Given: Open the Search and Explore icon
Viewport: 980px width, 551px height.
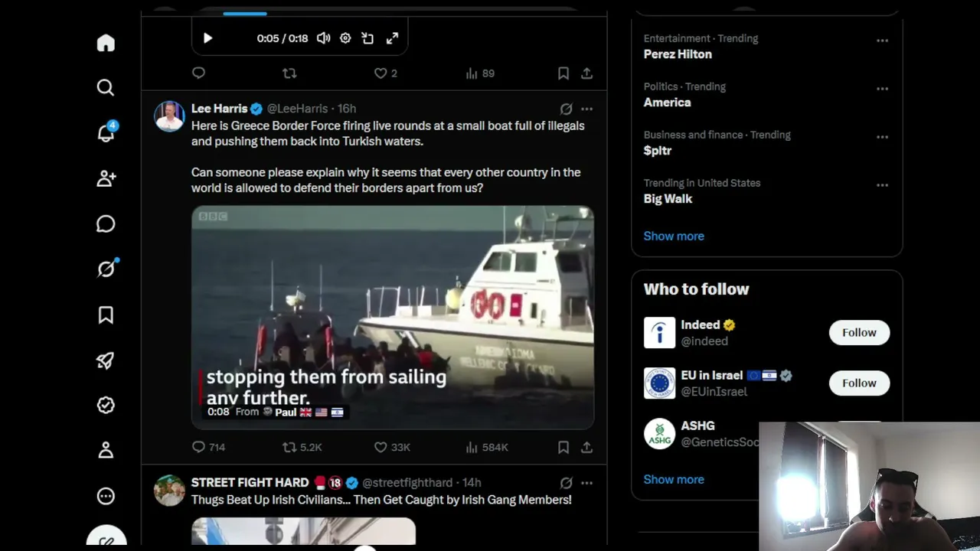Looking at the screenshot, I should tap(106, 88).
